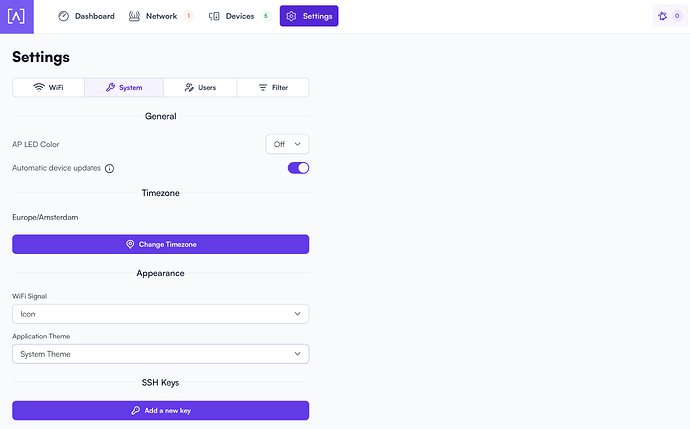690x429 pixels.
Task: Click the Filter lines icon
Action: point(263,88)
